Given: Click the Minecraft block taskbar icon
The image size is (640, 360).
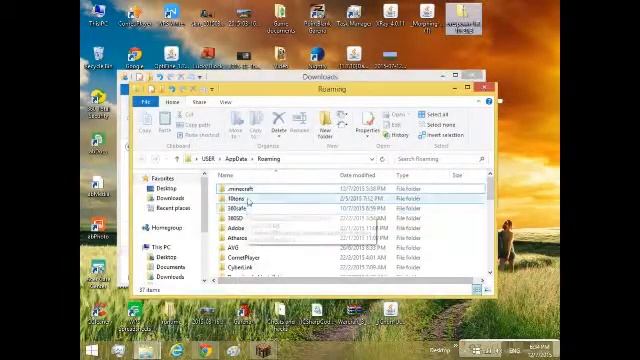Looking at the screenshot, I should (262, 350).
